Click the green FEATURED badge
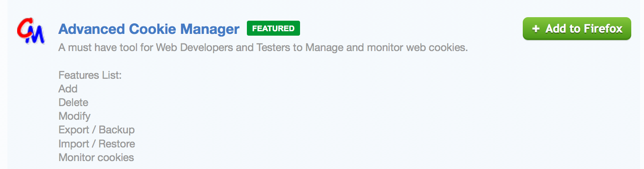 (x=273, y=29)
